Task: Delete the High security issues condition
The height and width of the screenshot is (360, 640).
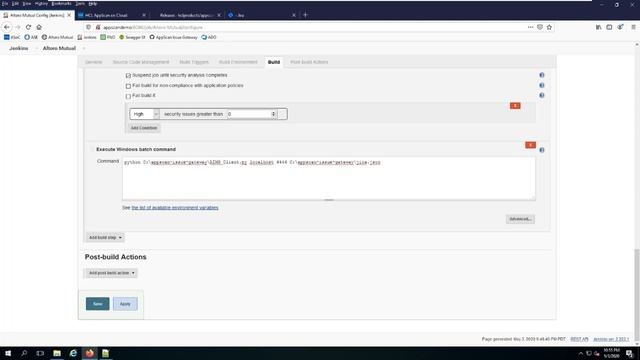Action: tap(515, 106)
